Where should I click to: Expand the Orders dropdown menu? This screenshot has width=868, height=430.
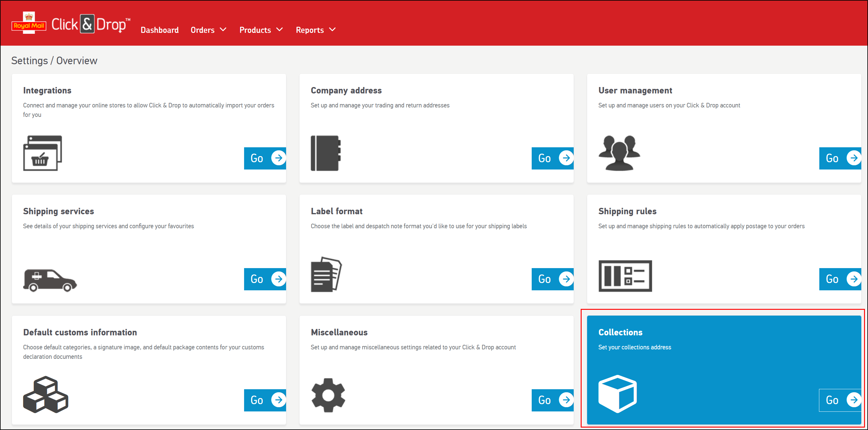click(208, 30)
